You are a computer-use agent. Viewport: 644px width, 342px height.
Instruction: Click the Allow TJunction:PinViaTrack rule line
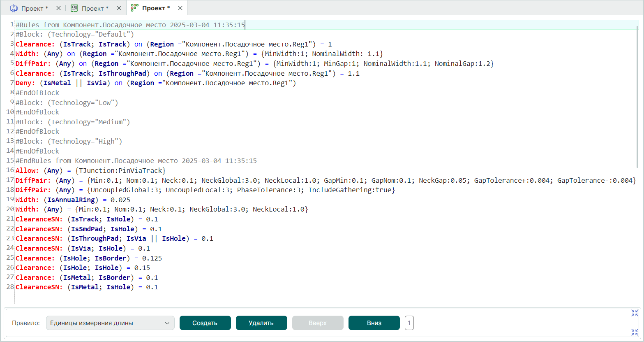[90, 170]
